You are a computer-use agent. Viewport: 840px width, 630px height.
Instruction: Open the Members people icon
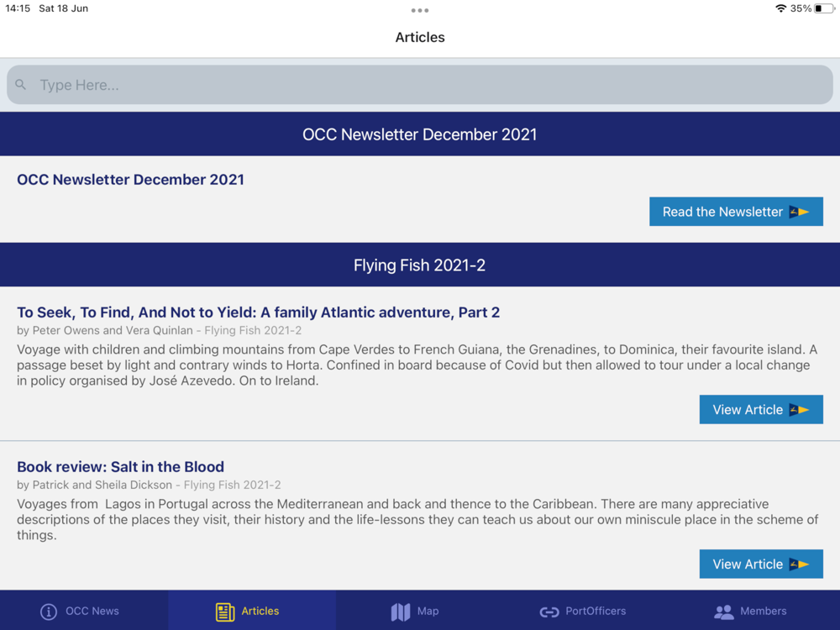click(x=723, y=612)
